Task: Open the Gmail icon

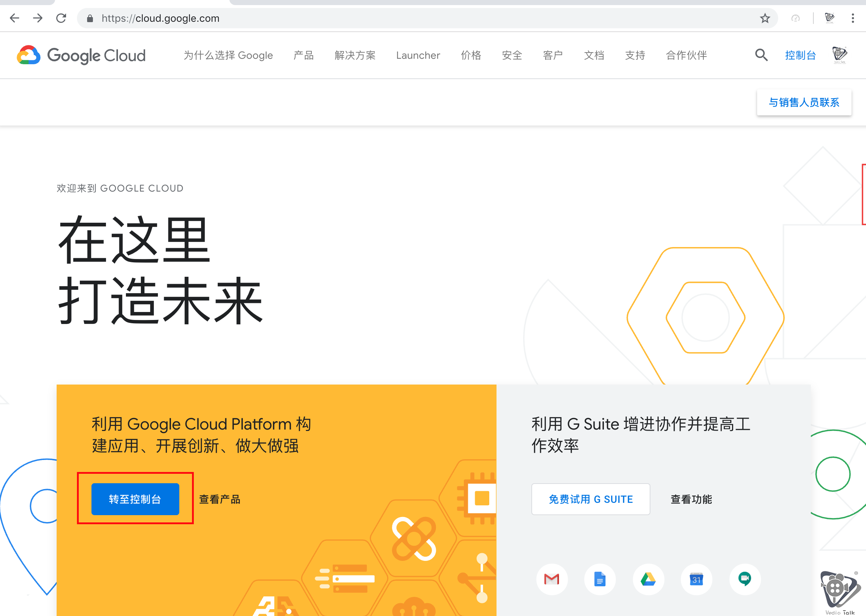Action: (551, 579)
